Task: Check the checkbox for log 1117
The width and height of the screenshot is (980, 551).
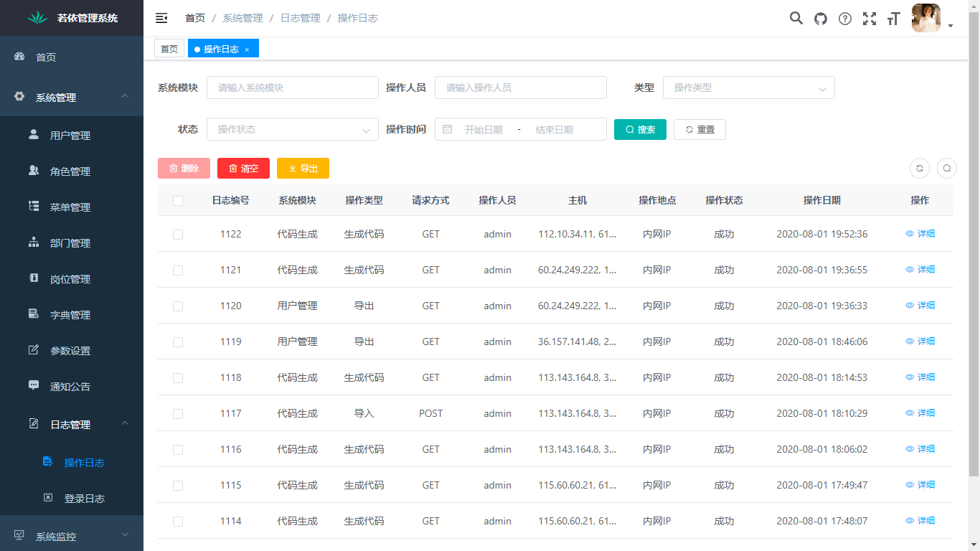Action: 178,413
